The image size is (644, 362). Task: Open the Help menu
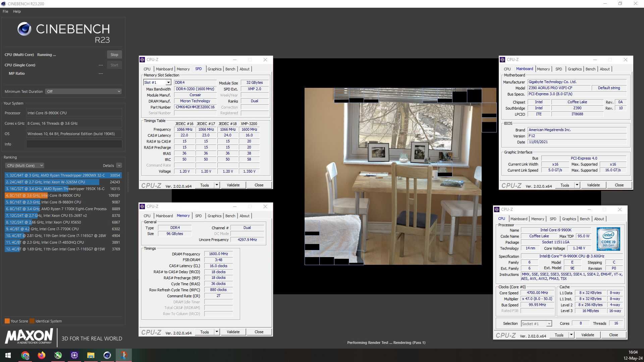(17, 11)
